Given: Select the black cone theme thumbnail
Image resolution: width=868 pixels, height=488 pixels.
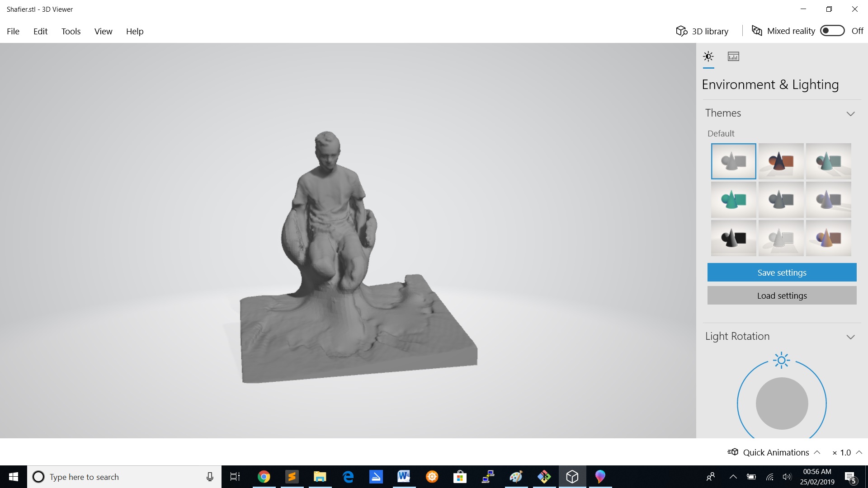Looking at the screenshot, I should (x=733, y=238).
